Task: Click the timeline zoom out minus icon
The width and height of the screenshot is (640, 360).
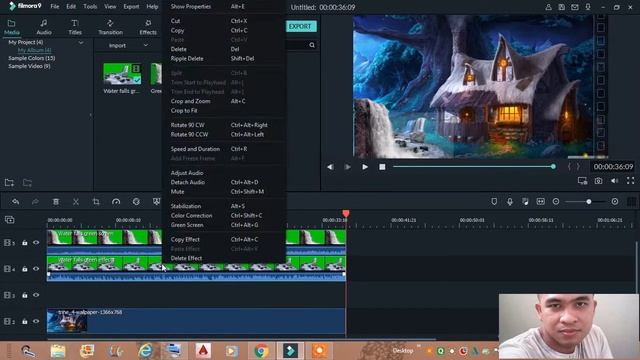Action: (556, 202)
